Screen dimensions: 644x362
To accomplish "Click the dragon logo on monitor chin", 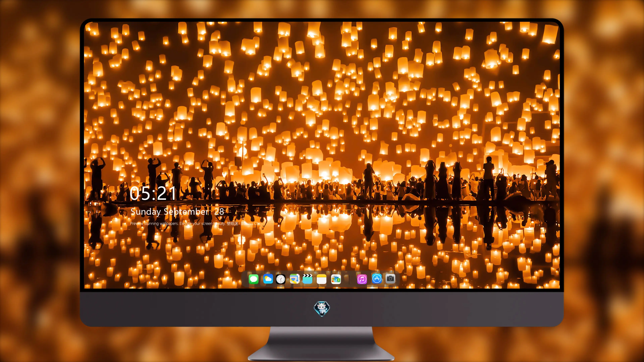I will (322, 309).
